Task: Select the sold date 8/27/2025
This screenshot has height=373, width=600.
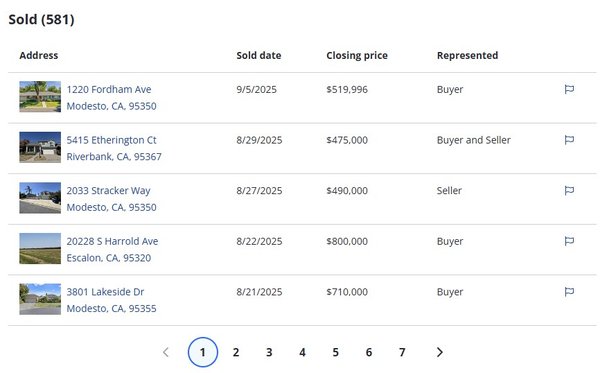Action: point(259,190)
